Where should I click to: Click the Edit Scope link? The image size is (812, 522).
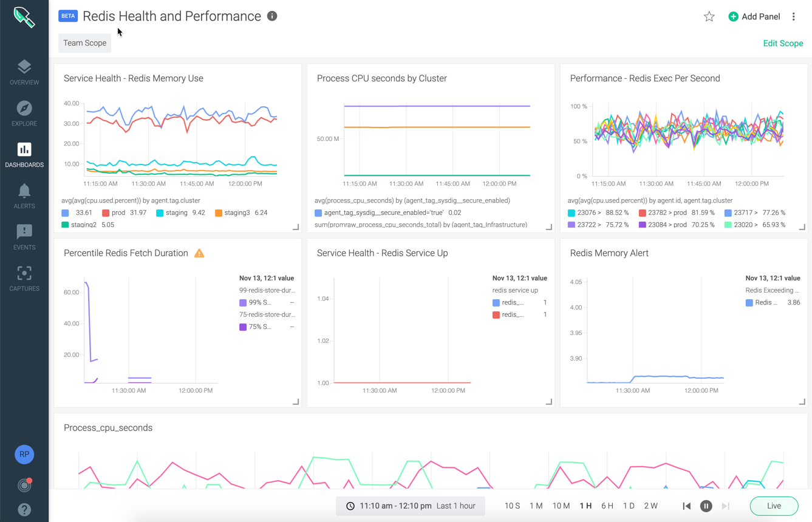tap(783, 43)
